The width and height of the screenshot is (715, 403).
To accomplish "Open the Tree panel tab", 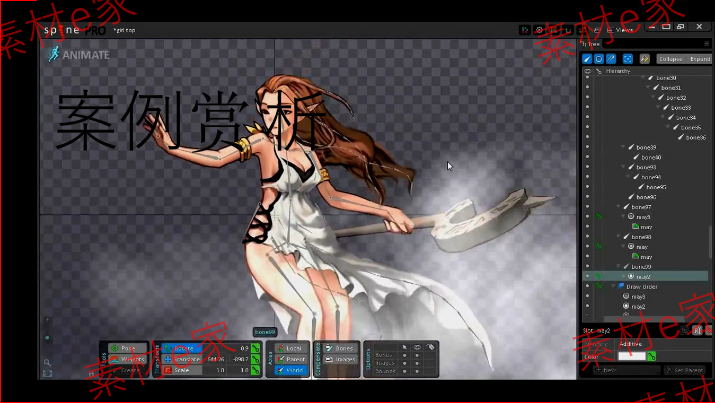I will tap(591, 44).
